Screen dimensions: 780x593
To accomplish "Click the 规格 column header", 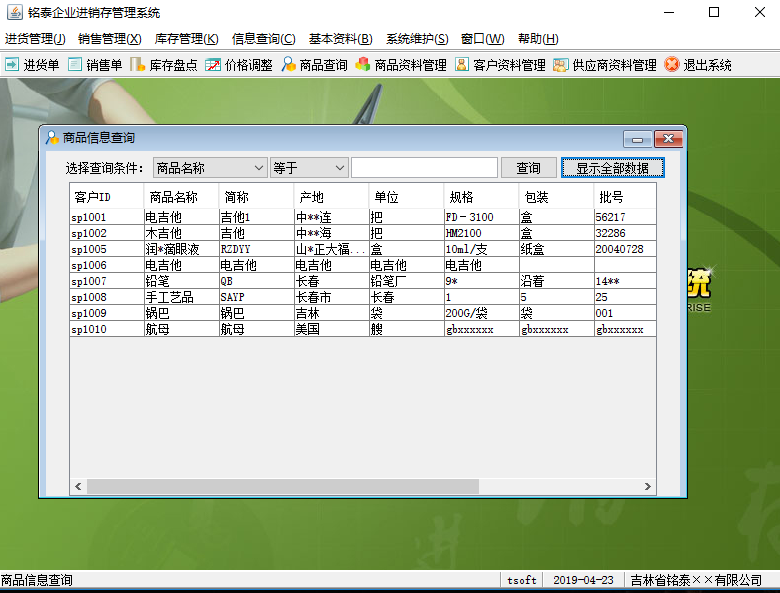I will click(x=482, y=197).
